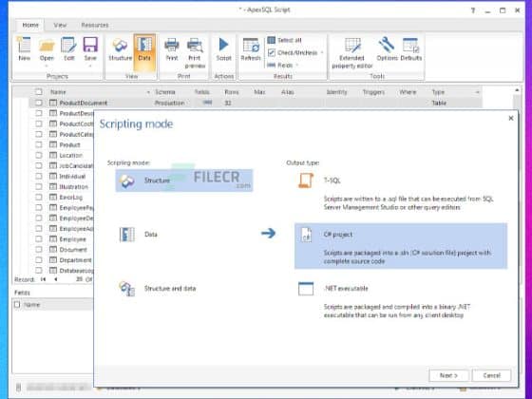Select C# project output type
The image size is (532, 399).
click(x=401, y=246)
